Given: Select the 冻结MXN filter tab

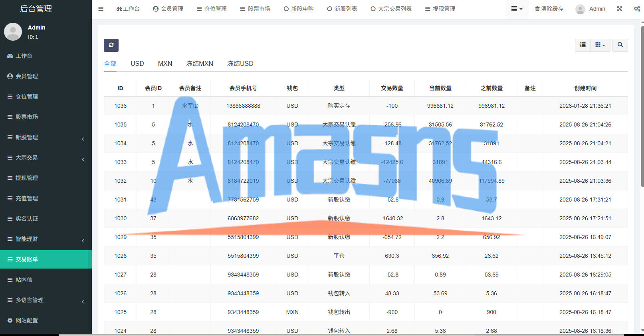Looking at the screenshot, I should click(x=200, y=63).
